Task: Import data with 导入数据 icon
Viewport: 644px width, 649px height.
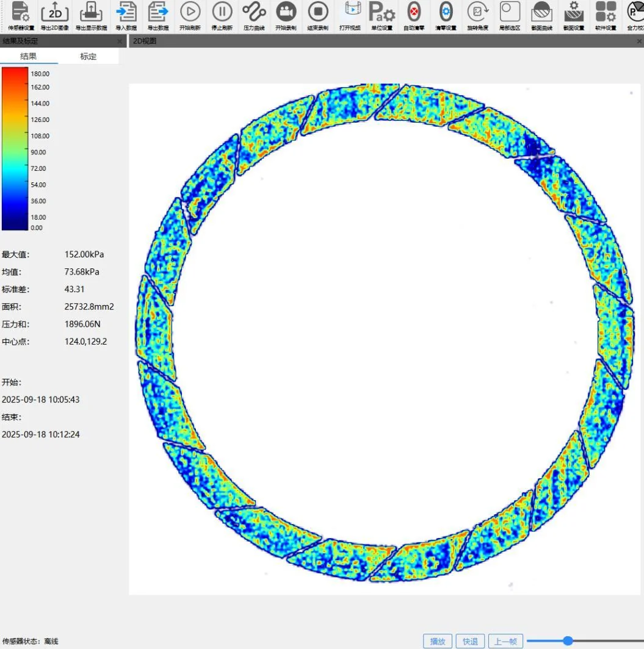Action: [126, 16]
